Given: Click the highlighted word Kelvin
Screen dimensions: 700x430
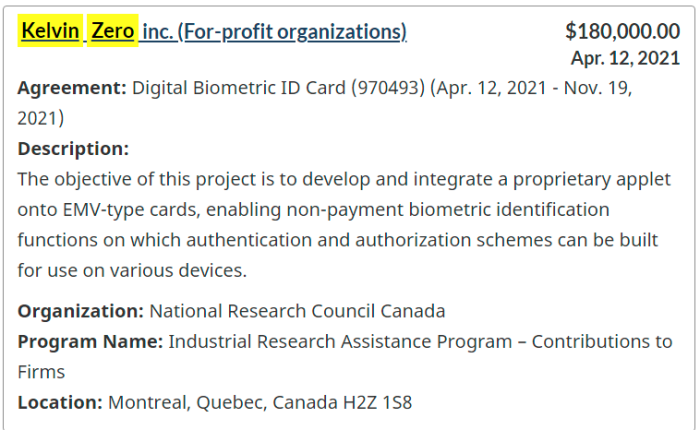Looking at the screenshot, I should 50,31.
